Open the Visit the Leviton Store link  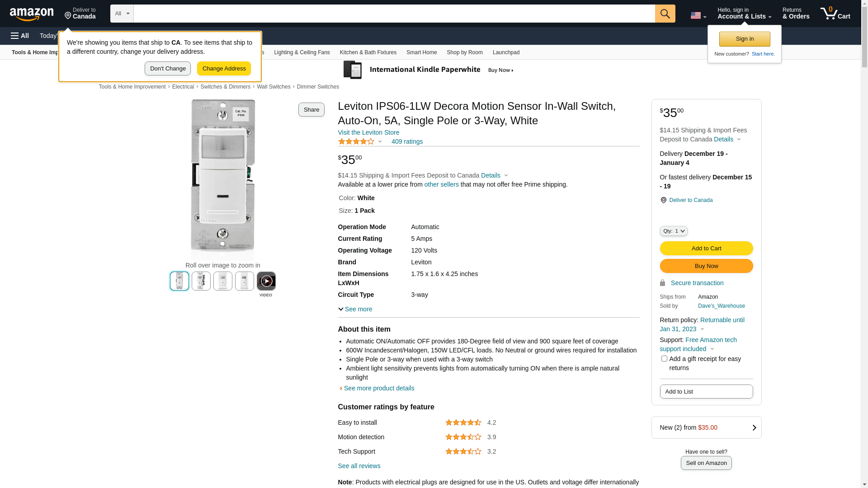pyautogui.click(x=368, y=132)
